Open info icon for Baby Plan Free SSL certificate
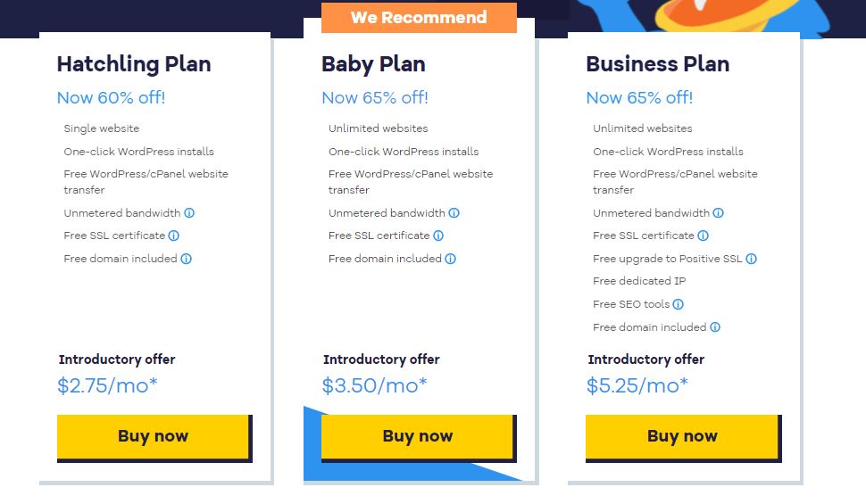The width and height of the screenshot is (866, 504). tap(438, 235)
